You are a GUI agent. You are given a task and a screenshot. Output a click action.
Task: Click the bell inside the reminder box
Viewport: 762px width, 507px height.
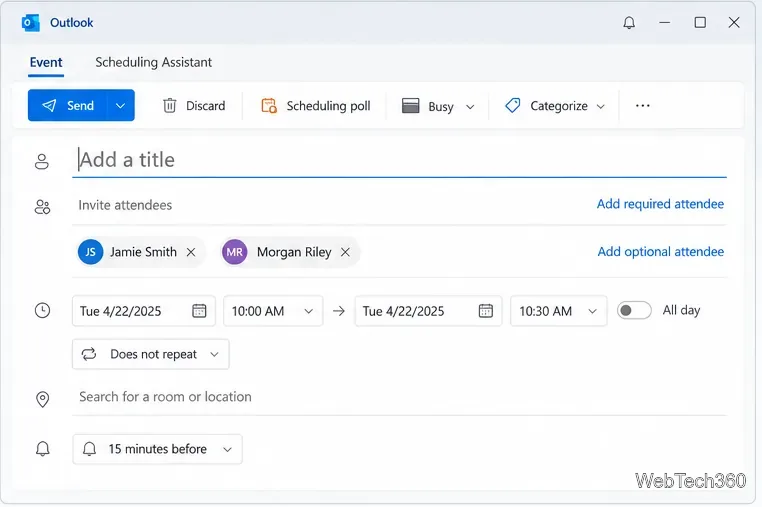(x=89, y=449)
